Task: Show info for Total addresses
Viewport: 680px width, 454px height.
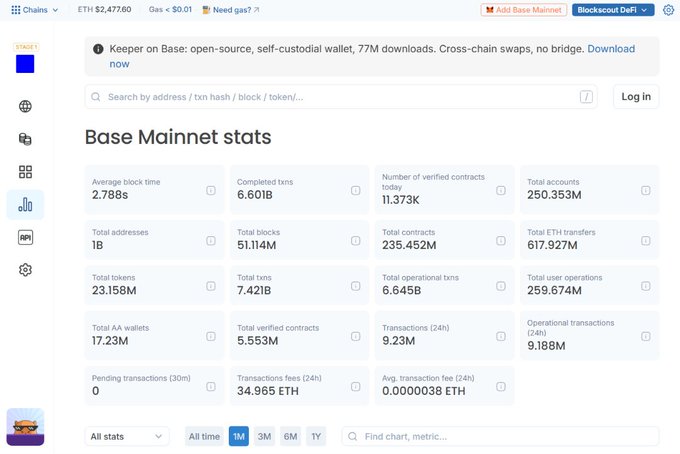Action: tap(211, 240)
